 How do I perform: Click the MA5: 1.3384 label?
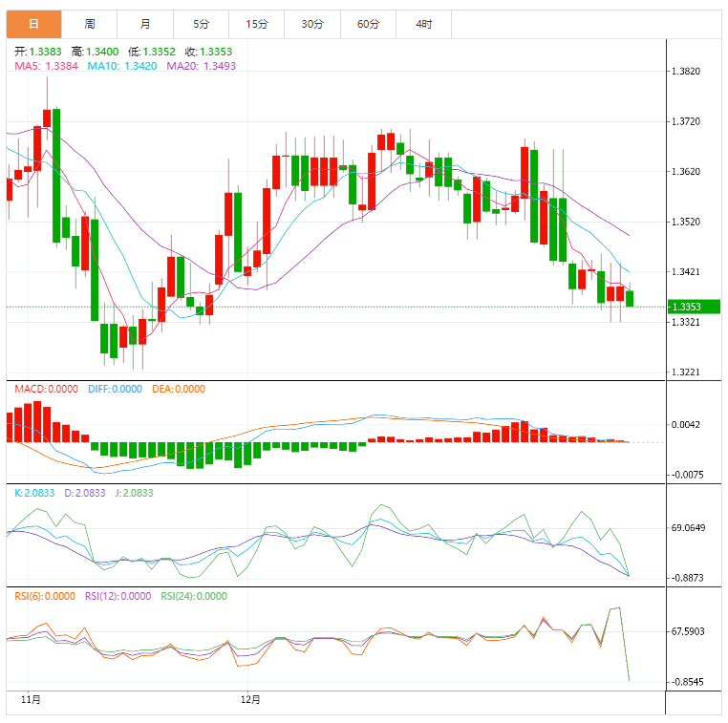(46, 66)
